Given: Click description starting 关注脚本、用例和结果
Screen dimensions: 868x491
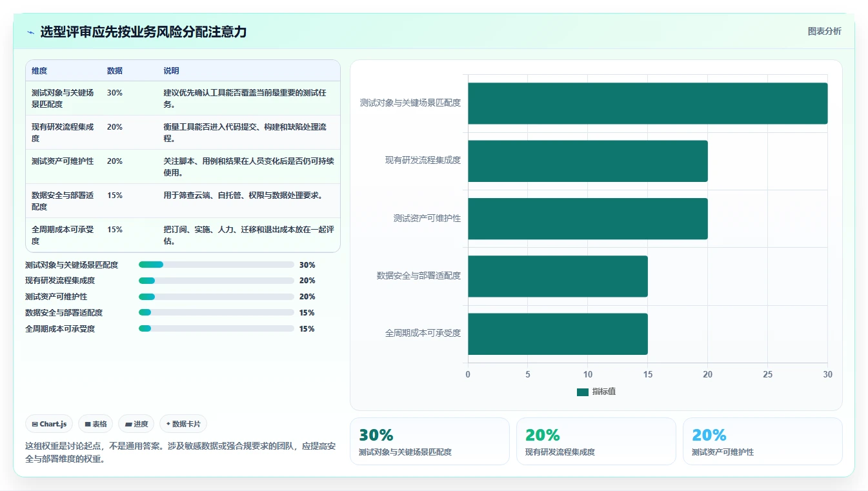Looking at the screenshot, I should pyautogui.click(x=248, y=167).
